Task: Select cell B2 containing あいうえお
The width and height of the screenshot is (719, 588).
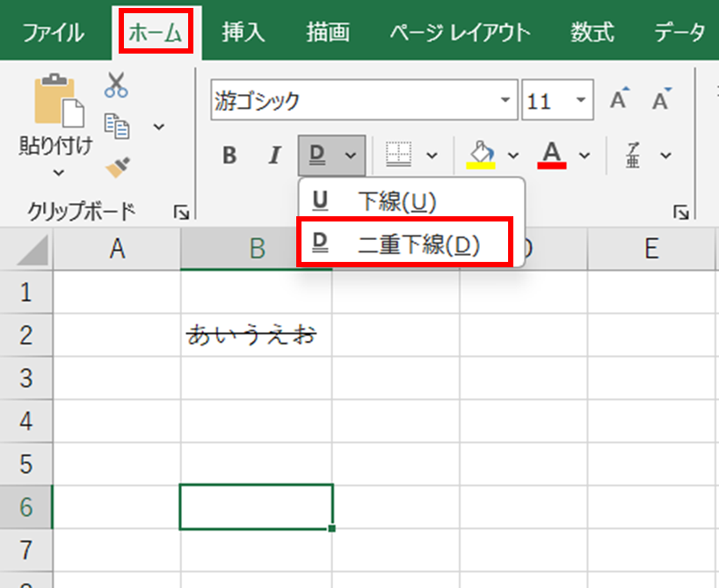Action: pyautogui.click(x=256, y=335)
